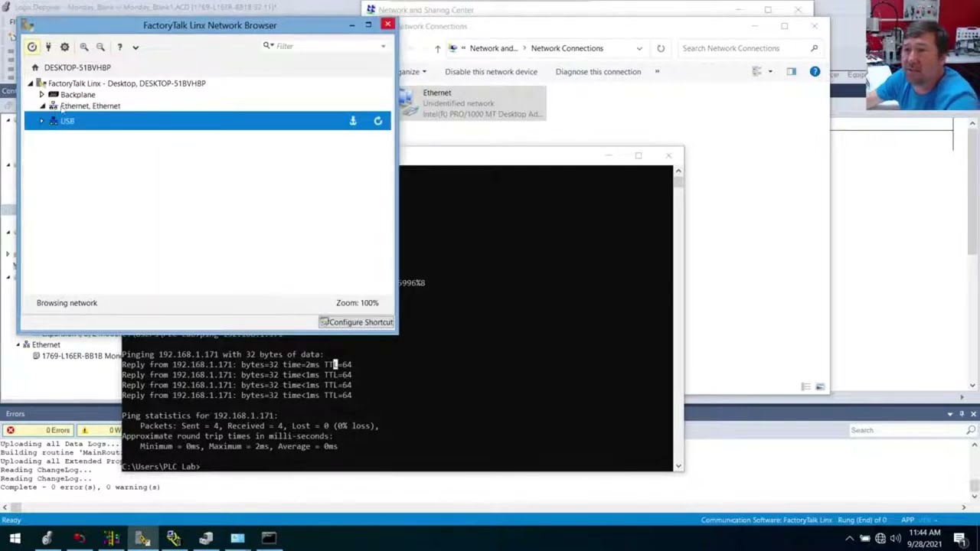
Task: Collapse the FactoryTalk Linx - Desktop tree node
Action: tap(31, 83)
